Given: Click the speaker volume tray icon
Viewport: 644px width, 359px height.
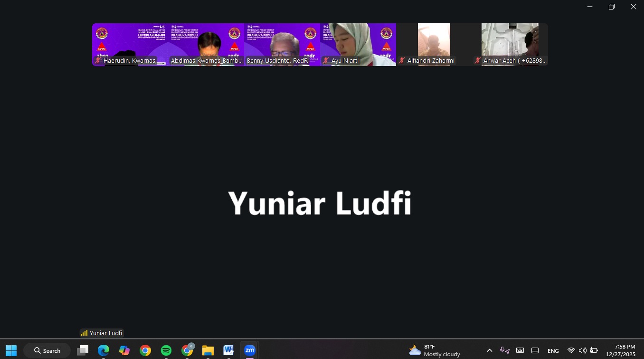Looking at the screenshot, I should (x=582, y=350).
